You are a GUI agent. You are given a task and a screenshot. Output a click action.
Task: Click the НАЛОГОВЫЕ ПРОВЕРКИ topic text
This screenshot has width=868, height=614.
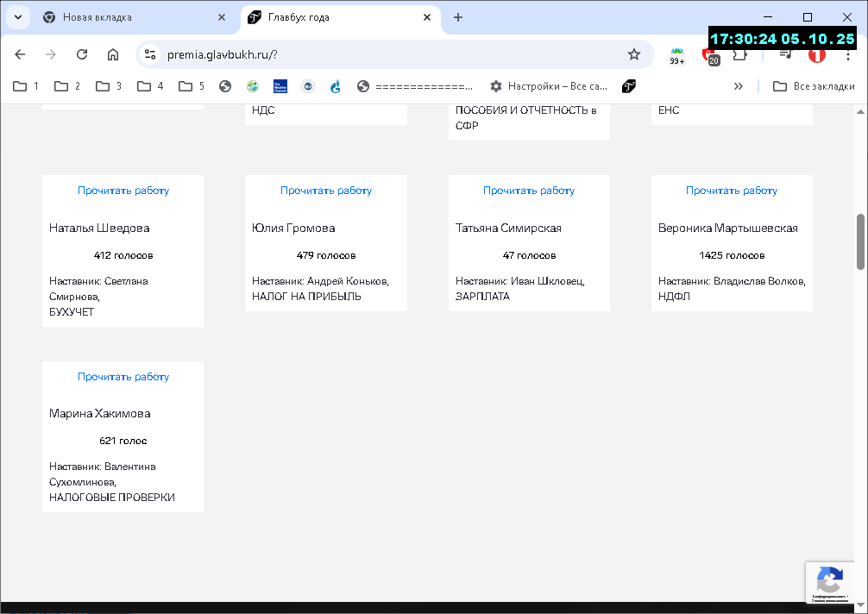click(112, 498)
